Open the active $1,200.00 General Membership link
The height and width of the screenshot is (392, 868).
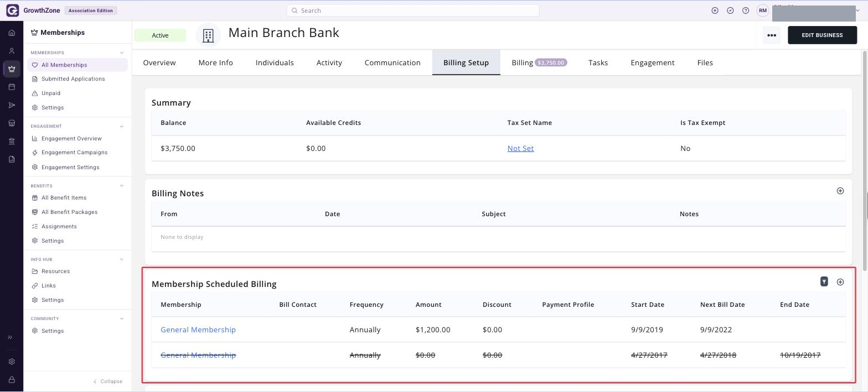pyautogui.click(x=198, y=330)
